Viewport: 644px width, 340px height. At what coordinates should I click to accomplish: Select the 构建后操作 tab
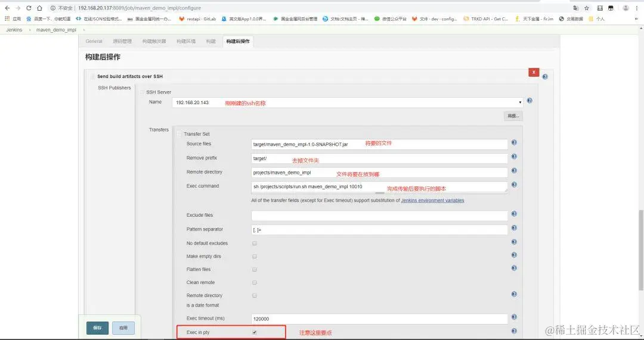(x=238, y=42)
